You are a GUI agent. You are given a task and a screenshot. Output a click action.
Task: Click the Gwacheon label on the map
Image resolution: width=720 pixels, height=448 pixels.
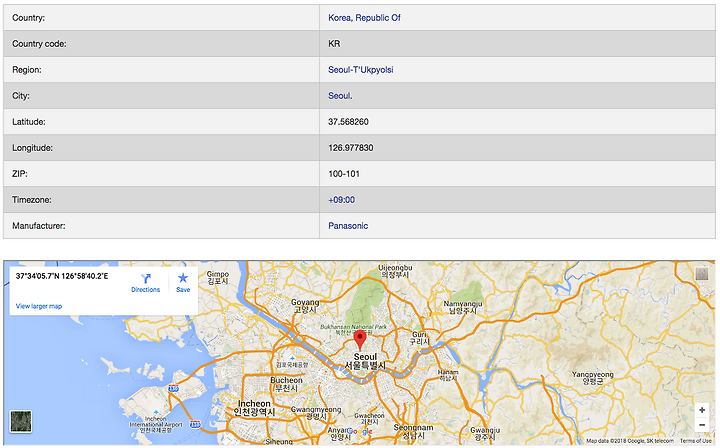369,418
